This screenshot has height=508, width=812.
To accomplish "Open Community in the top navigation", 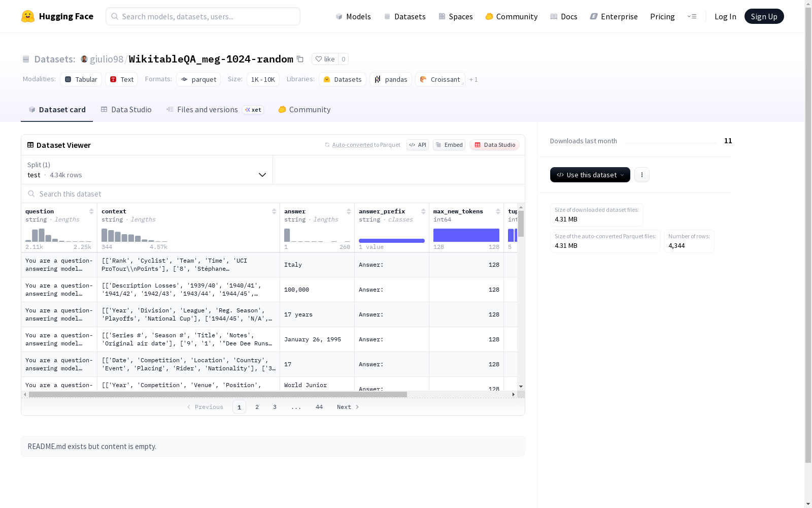I will pyautogui.click(x=512, y=16).
